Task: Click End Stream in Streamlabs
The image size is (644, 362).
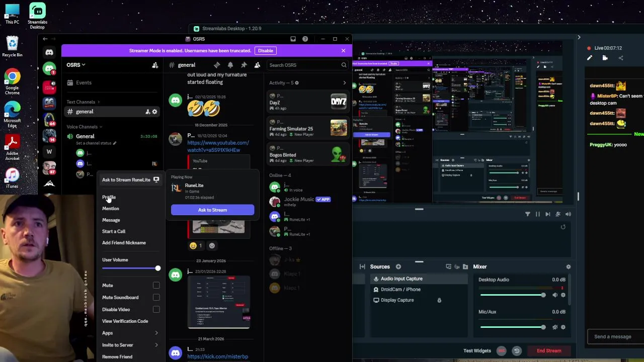Action: (x=549, y=350)
